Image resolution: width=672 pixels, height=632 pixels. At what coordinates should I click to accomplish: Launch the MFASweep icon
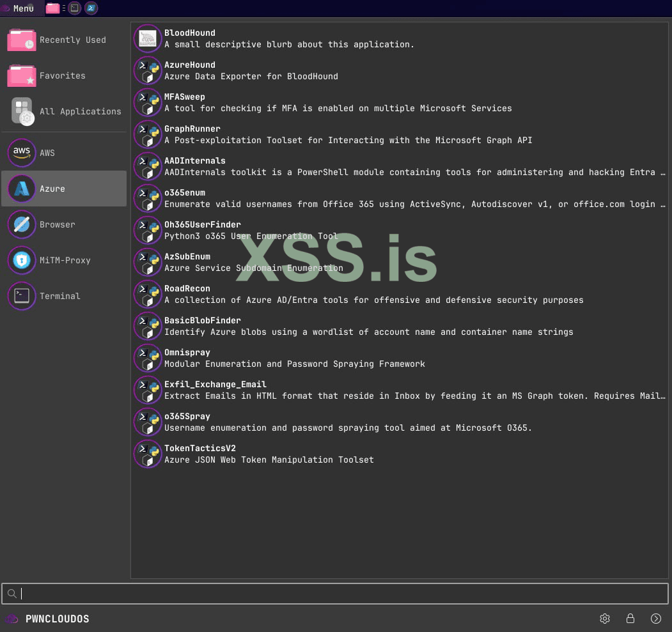coord(148,103)
